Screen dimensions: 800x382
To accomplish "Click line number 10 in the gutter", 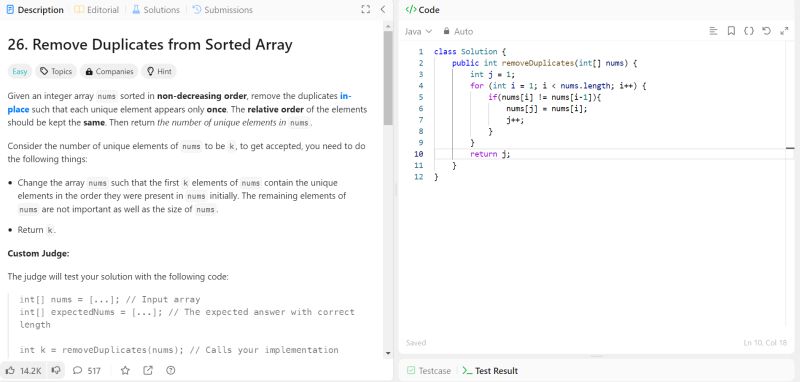I will [x=418, y=154].
